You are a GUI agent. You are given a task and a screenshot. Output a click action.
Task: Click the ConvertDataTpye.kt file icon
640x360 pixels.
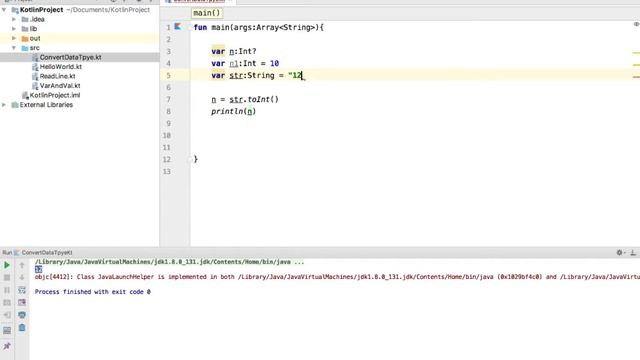[35, 58]
